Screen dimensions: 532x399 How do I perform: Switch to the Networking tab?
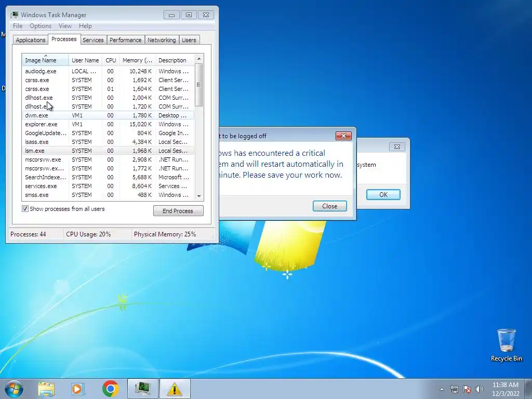pos(162,40)
